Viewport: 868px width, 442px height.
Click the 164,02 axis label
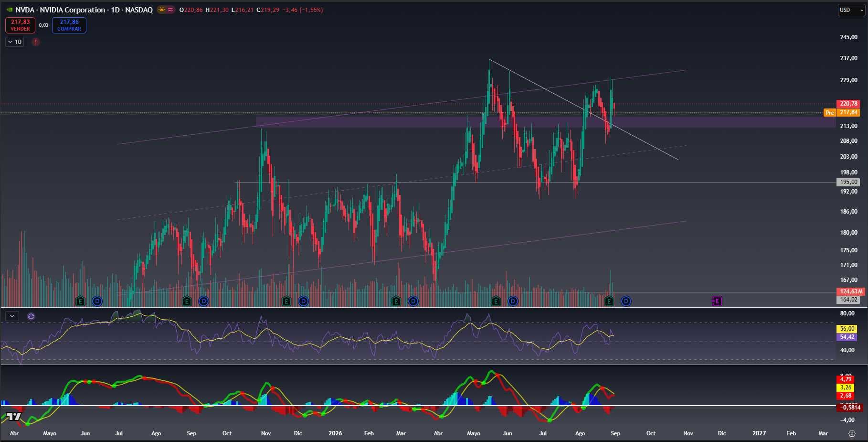[x=848, y=300]
